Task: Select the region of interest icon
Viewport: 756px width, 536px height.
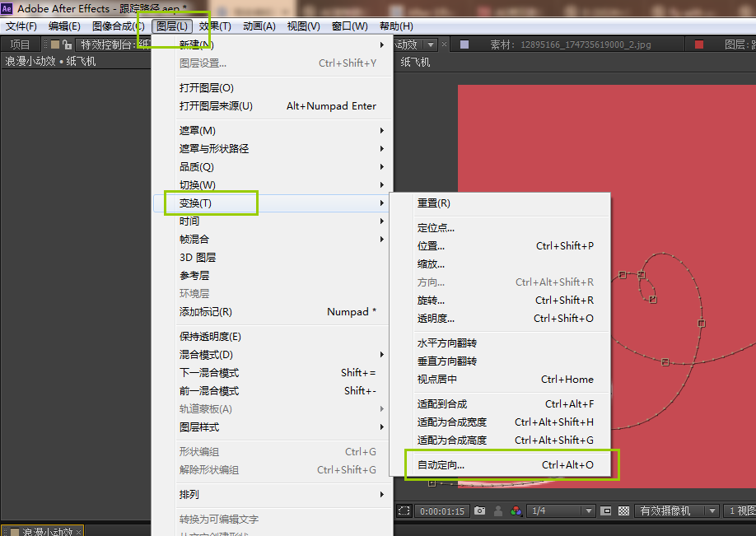Action: pyautogui.click(x=404, y=510)
